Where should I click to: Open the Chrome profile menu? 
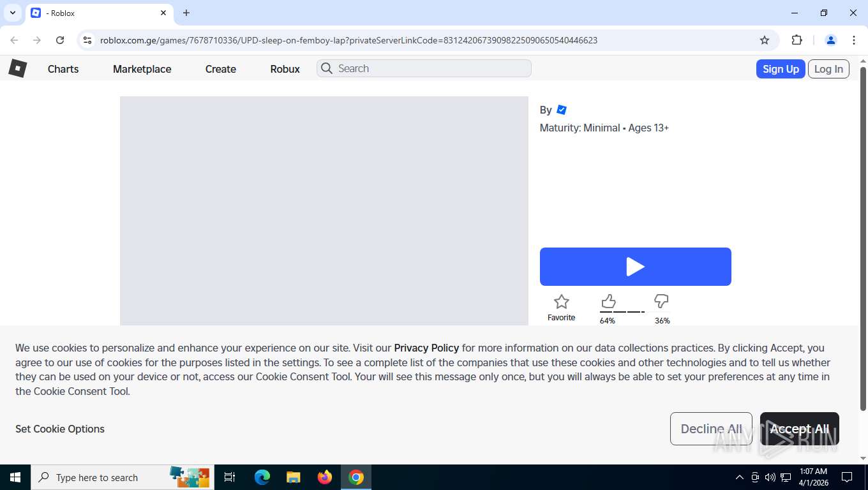831,40
